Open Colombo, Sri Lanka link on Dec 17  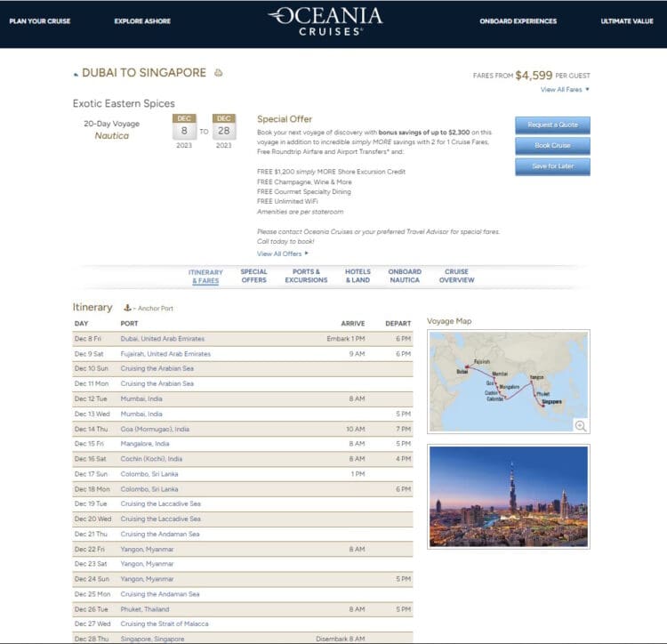coord(149,474)
